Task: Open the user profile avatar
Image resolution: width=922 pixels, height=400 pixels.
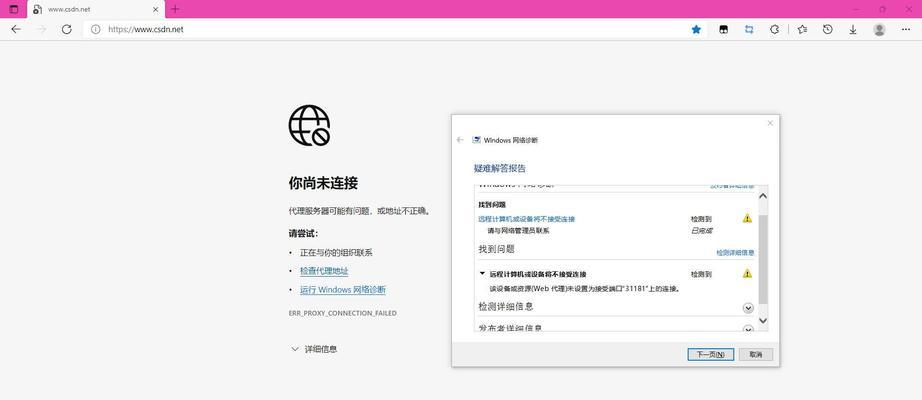Action: (879, 29)
